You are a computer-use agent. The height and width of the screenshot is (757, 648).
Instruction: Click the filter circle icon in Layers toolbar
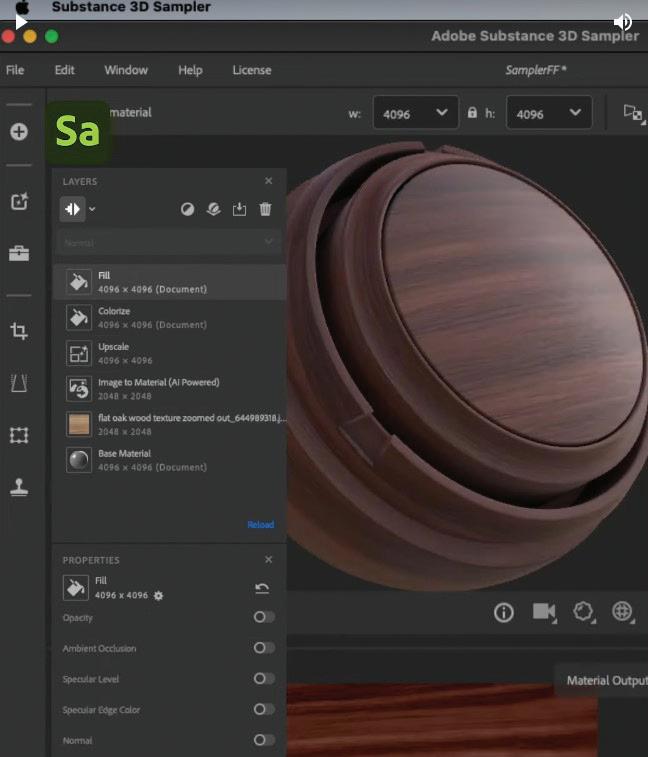pos(187,209)
